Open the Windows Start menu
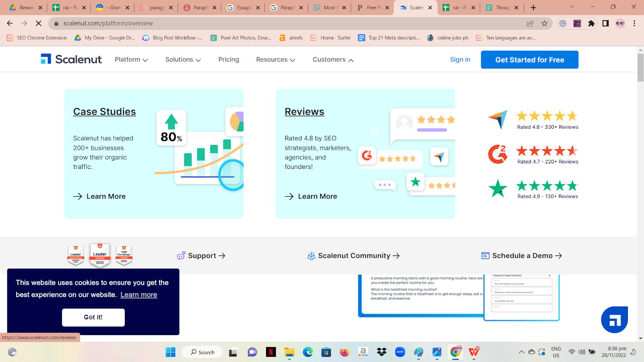The width and height of the screenshot is (644, 362). tap(171, 352)
